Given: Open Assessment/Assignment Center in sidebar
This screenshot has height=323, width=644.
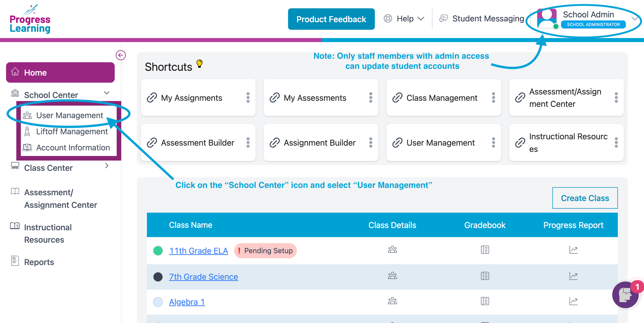Looking at the screenshot, I should [x=60, y=199].
